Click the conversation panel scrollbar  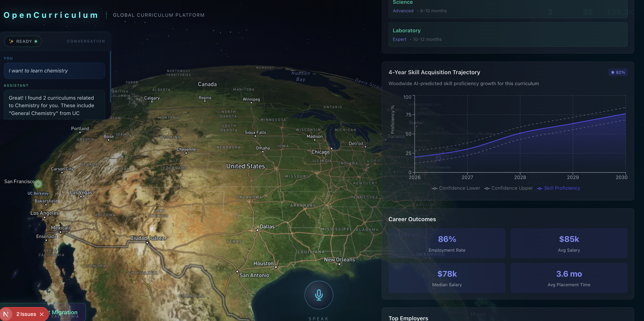(x=110, y=77)
